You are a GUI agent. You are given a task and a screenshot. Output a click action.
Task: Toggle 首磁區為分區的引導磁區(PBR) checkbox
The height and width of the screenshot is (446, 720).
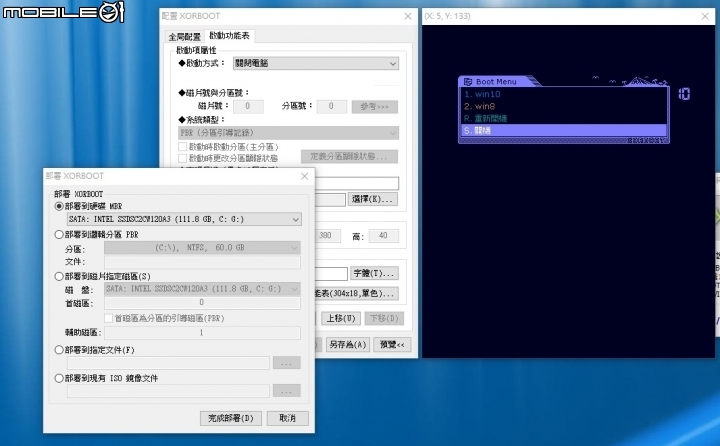click(109, 318)
